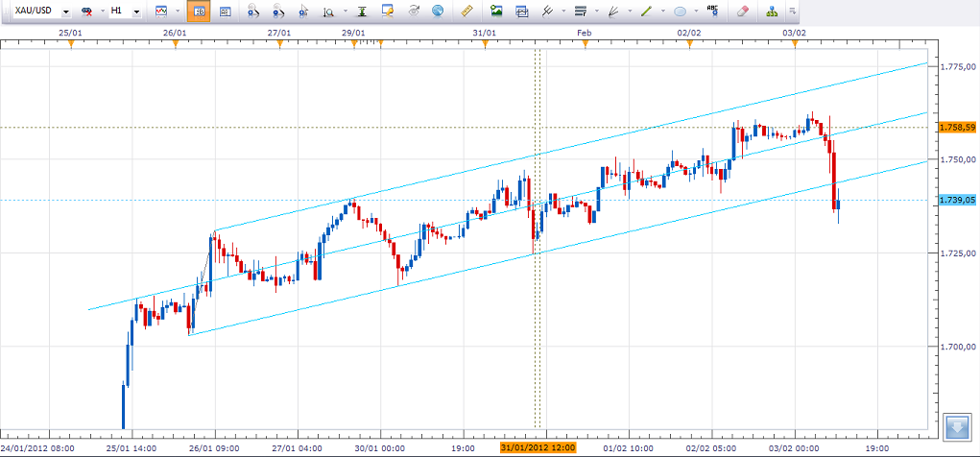Click the 02/02 05:00 time axis label
980x457 pixels.
click(711, 447)
